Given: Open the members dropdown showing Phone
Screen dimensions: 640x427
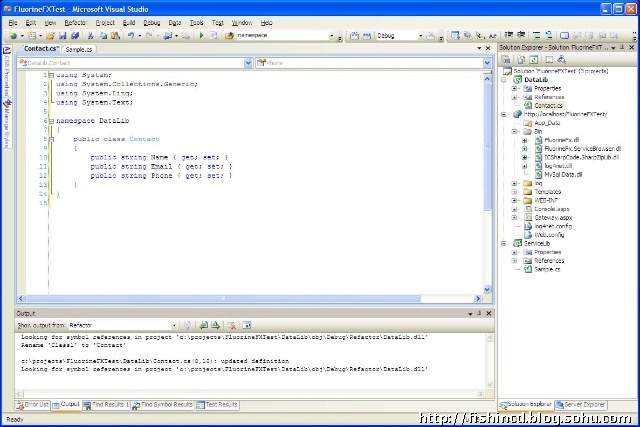Looking at the screenshot, I should click(x=487, y=63).
